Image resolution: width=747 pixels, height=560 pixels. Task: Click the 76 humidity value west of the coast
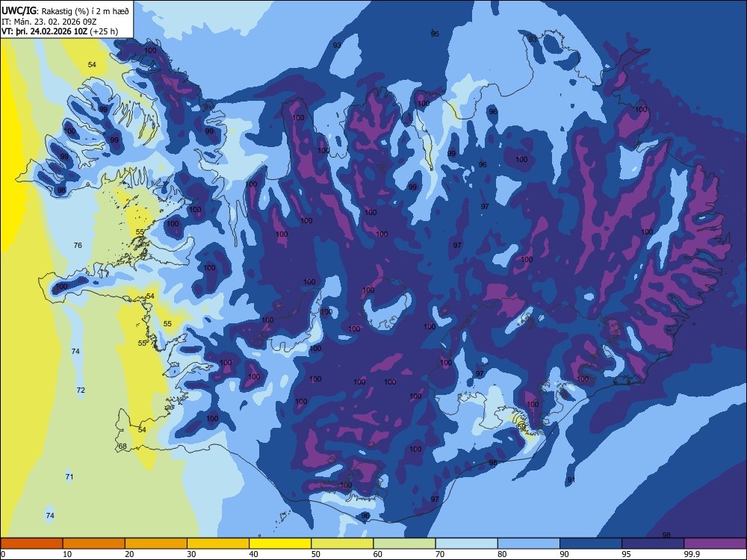[x=78, y=245]
